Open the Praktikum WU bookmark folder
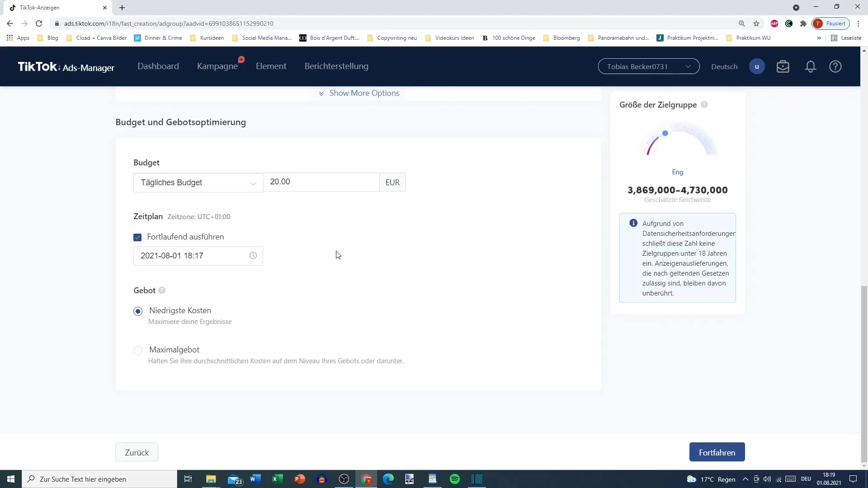Viewport: 868px width, 488px height. coord(748,38)
